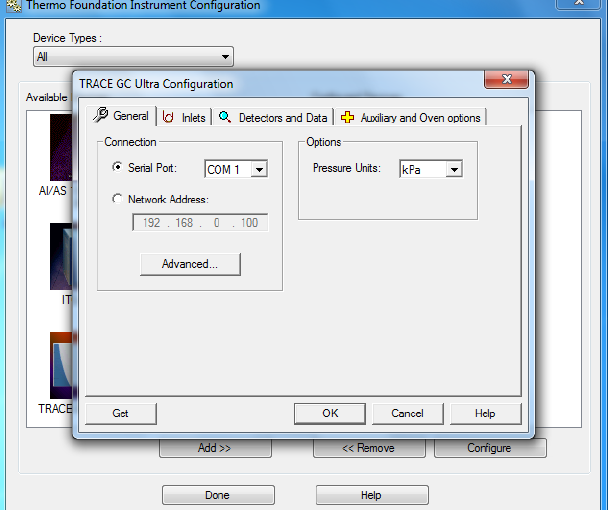Viewport: 608px width, 510px height.
Task: Select the Serial Port radio button
Action: (x=117, y=167)
